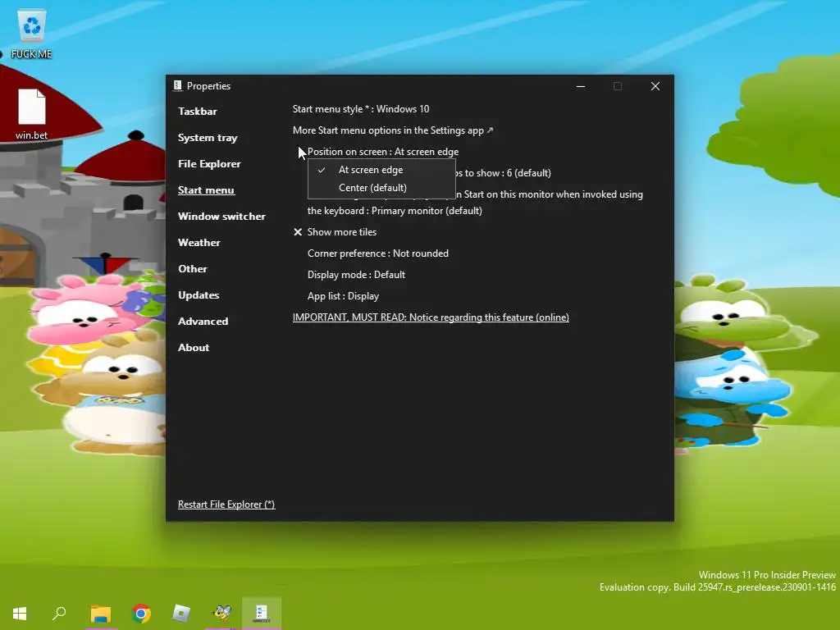840x630 pixels.
Task: Select the win.bet file on desktop
Action: (32, 114)
